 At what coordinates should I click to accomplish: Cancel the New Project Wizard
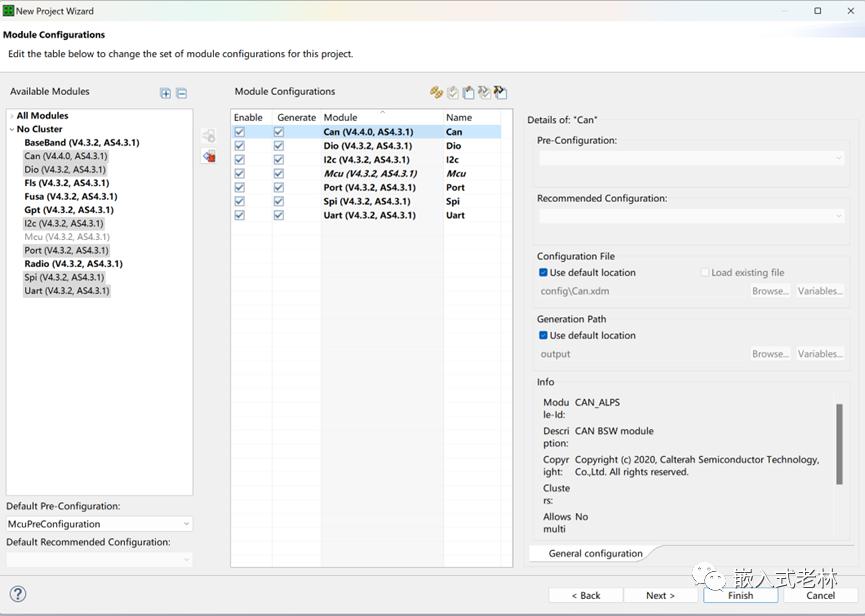pyautogui.click(x=820, y=596)
